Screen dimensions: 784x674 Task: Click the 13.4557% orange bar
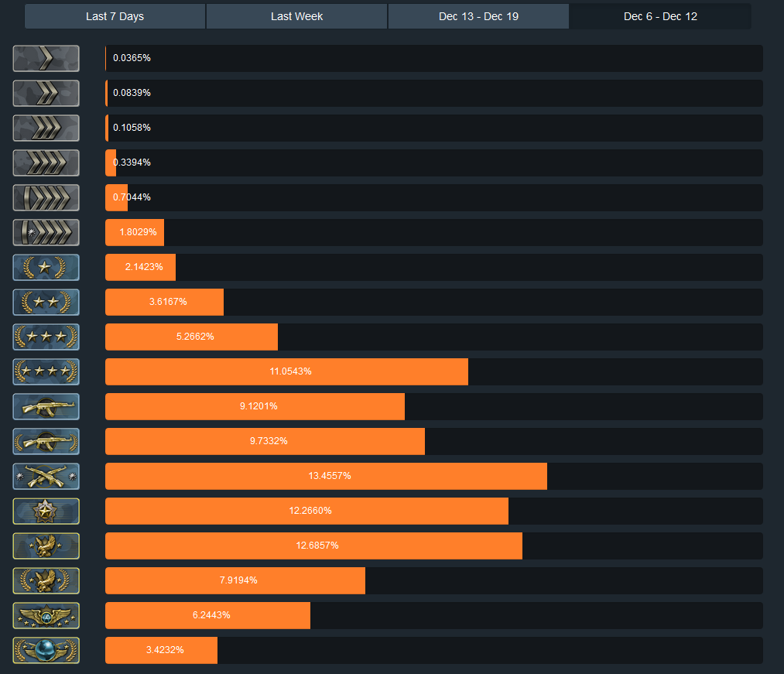(x=326, y=477)
